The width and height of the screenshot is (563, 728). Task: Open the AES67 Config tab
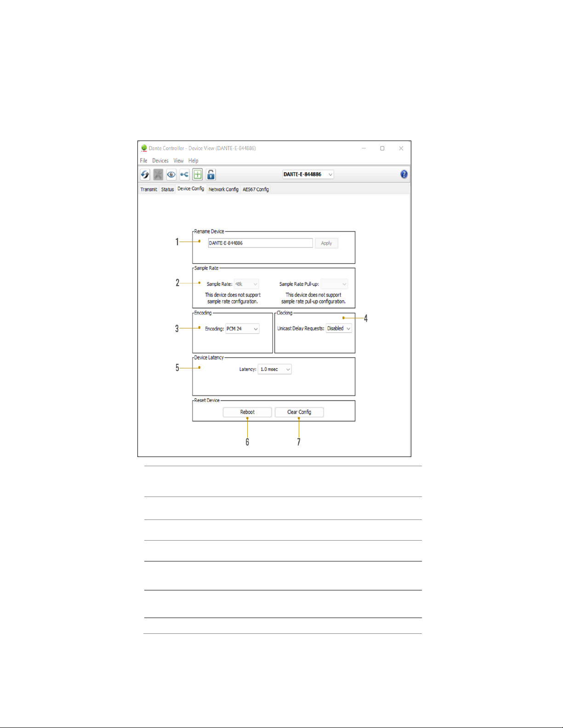point(256,189)
